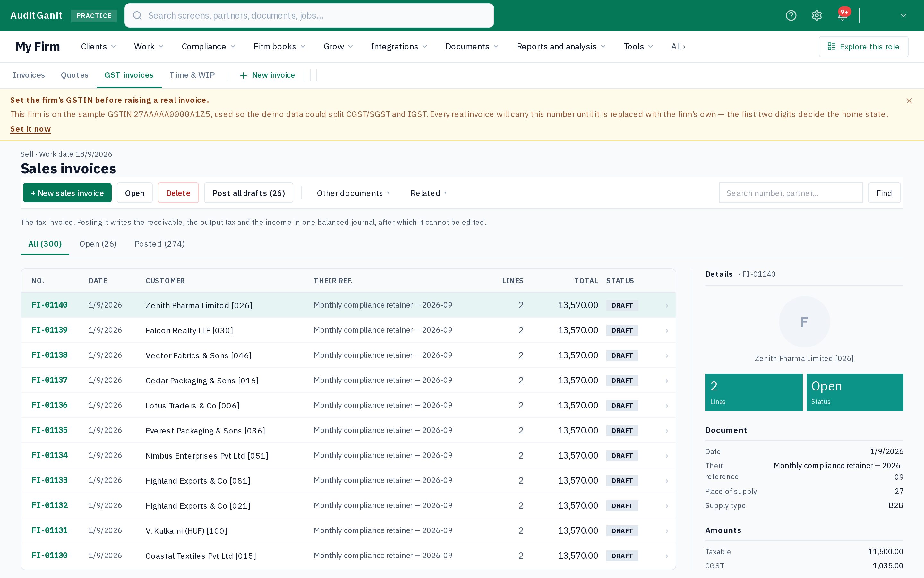Dismiss the GSTIN warning banner
This screenshot has height=578, width=924.
909,101
